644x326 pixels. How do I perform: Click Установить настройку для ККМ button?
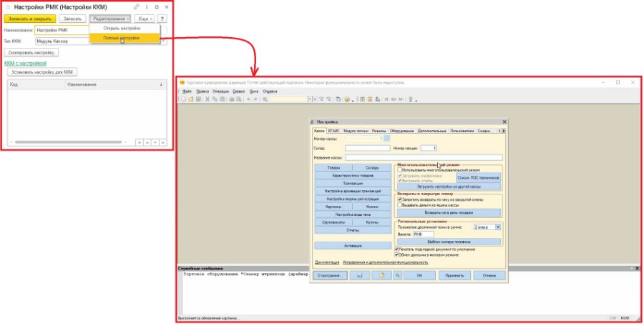coord(42,72)
